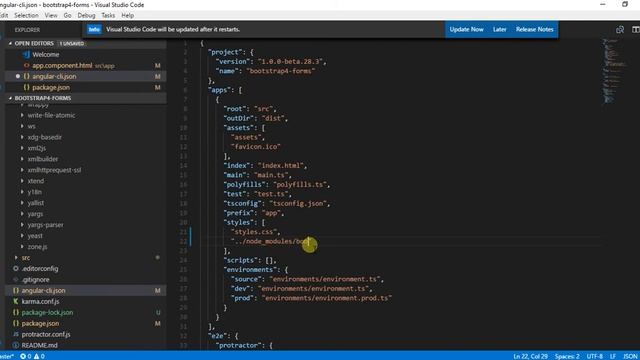Open the Tasks menu

pos(108,16)
